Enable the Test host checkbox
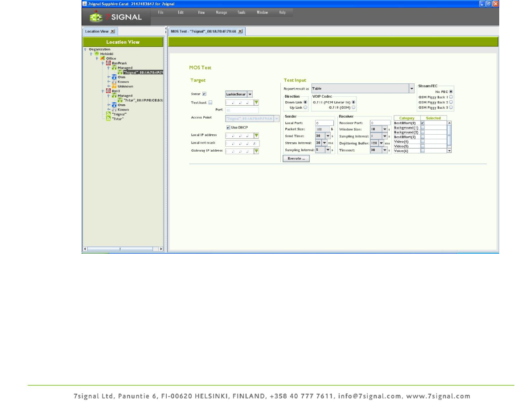530x420 pixels. tap(210, 103)
